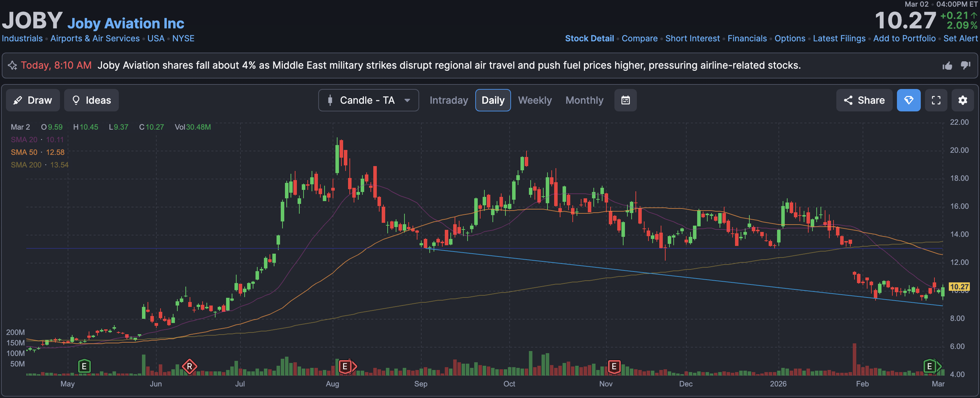Expand the Share options
980x398 pixels.
coord(864,100)
